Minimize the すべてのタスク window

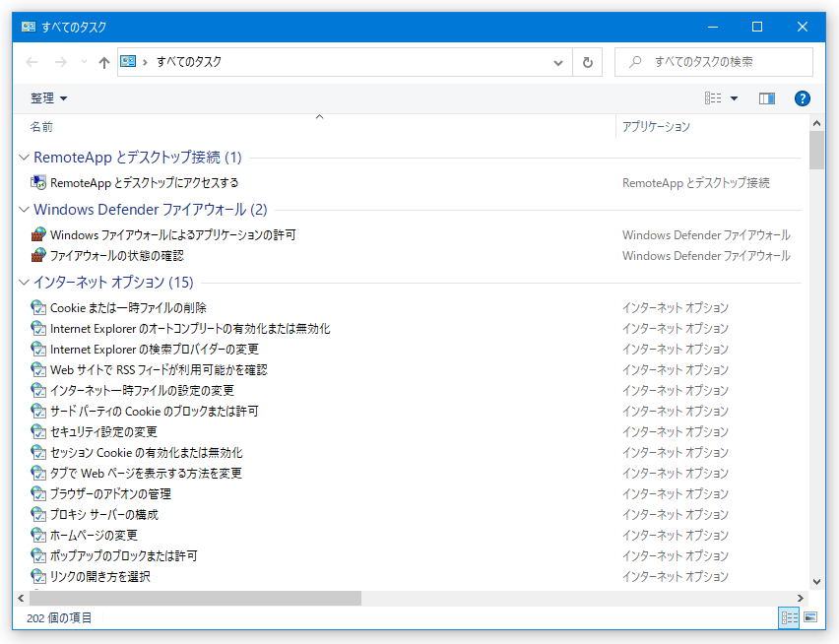(713, 27)
